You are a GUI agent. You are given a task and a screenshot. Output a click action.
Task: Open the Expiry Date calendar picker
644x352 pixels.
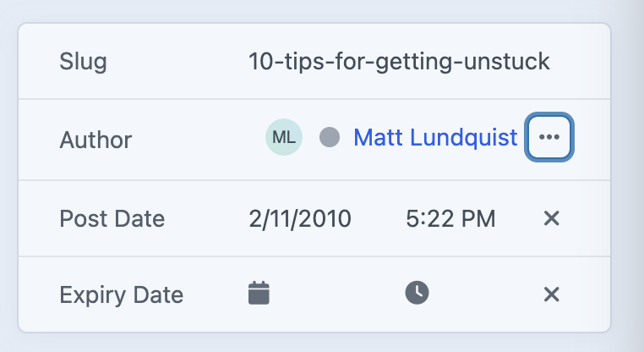pyautogui.click(x=259, y=294)
